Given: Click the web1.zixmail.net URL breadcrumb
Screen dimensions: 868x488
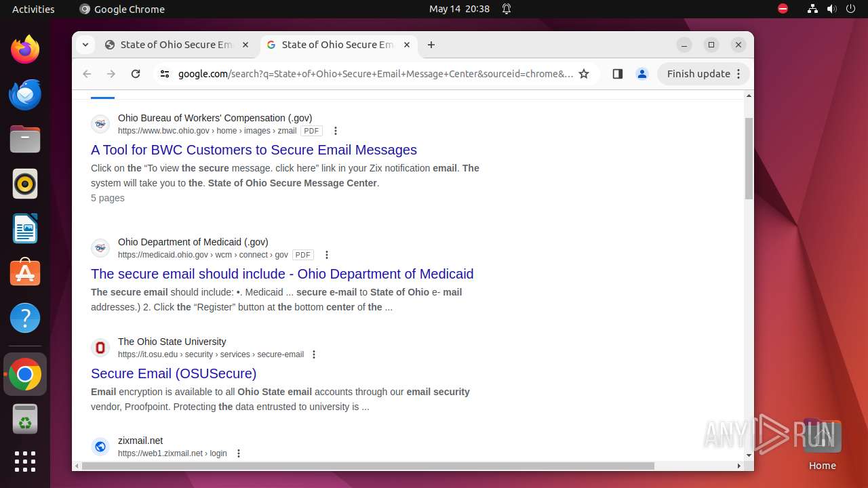Looking at the screenshot, I should pos(172,453).
